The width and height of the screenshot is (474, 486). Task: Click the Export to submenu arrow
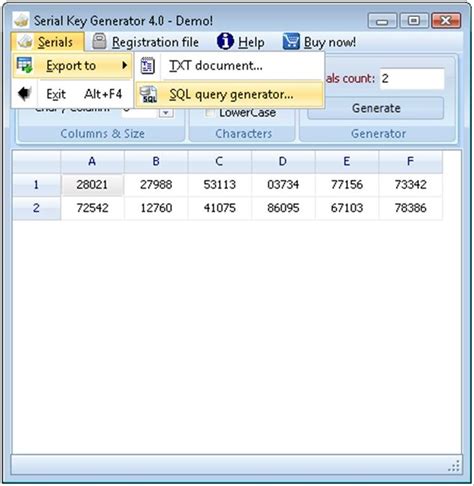pos(125,65)
